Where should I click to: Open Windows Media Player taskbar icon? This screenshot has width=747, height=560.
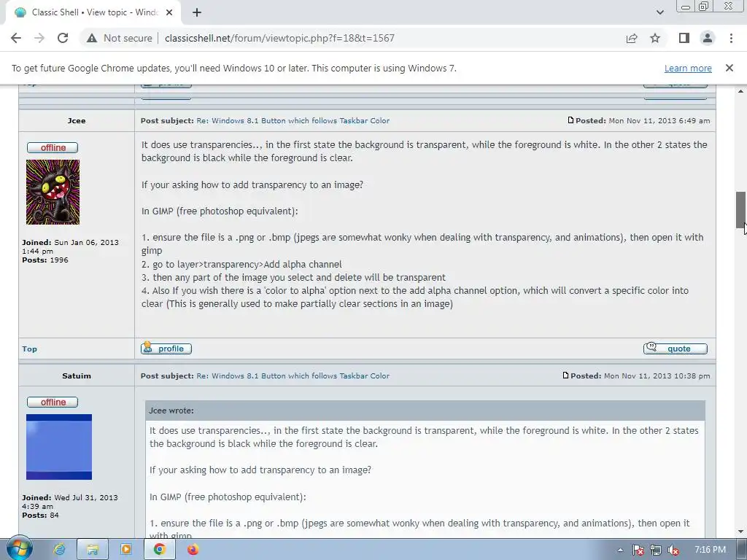(x=126, y=550)
